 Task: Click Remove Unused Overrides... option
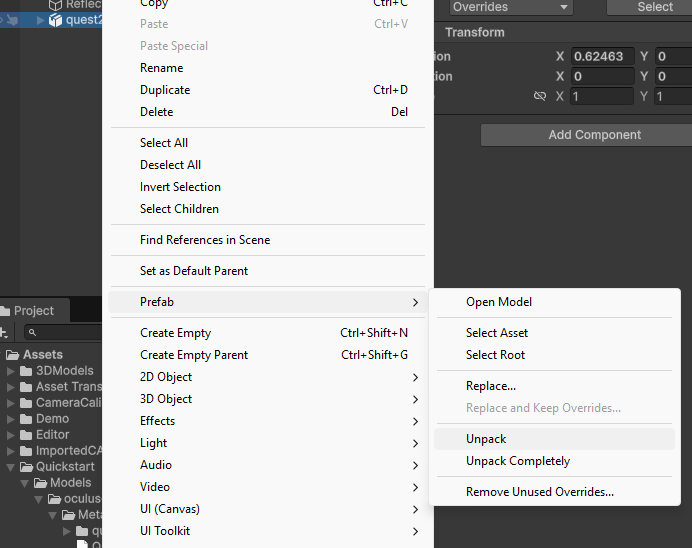tap(554, 492)
